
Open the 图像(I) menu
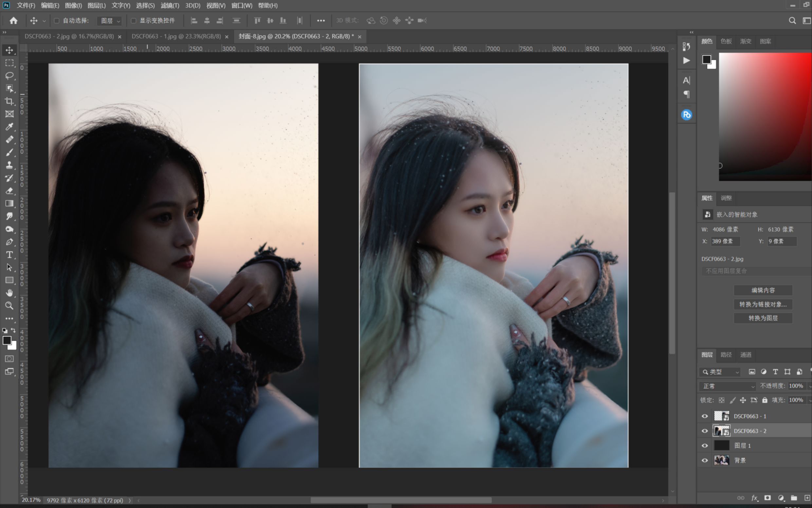coord(73,5)
